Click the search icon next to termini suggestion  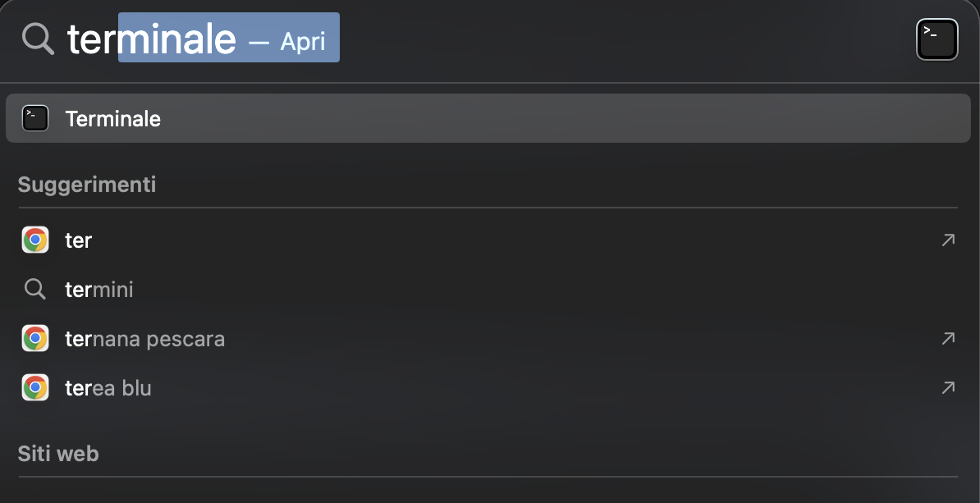point(34,289)
